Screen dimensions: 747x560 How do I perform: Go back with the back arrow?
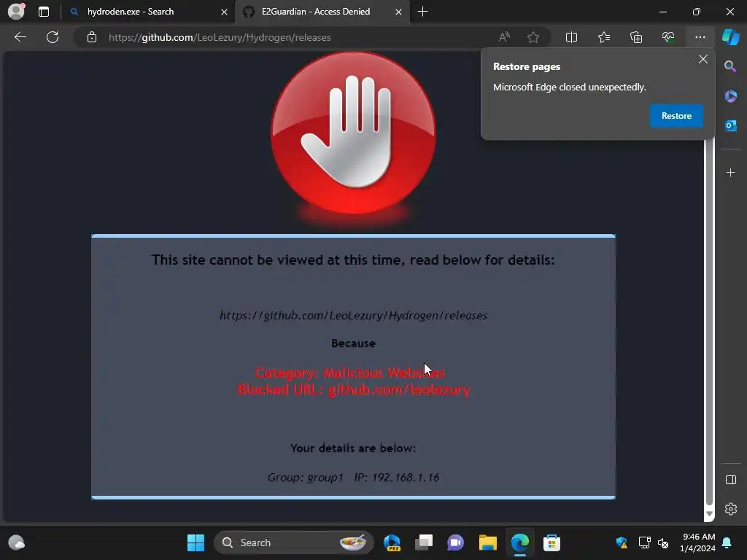coord(20,37)
